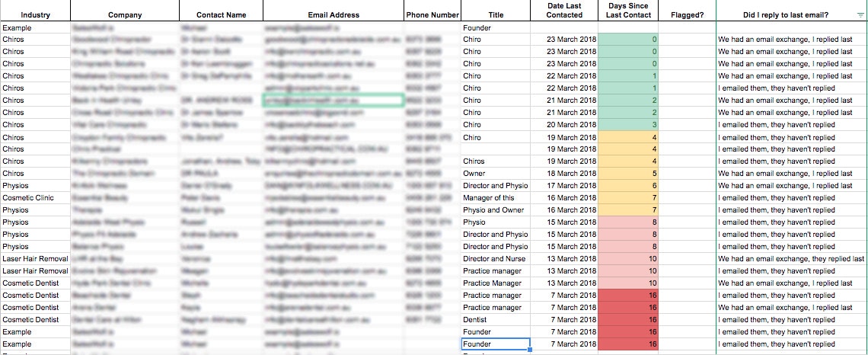This screenshot has width=868, height=355.
Task: Select the '20 March 2018' date cell
Action: tap(564, 125)
